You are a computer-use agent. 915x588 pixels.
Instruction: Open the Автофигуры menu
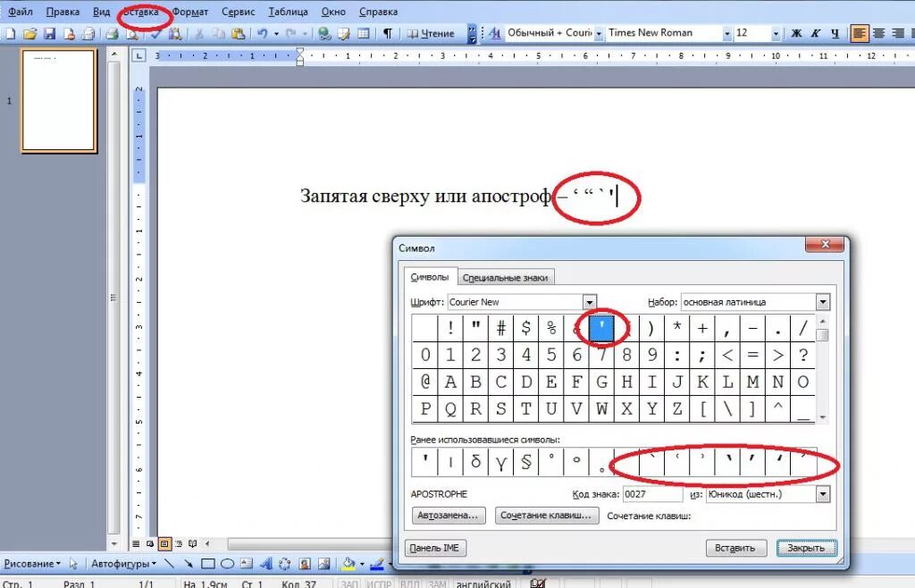pyautogui.click(x=123, y=564)
